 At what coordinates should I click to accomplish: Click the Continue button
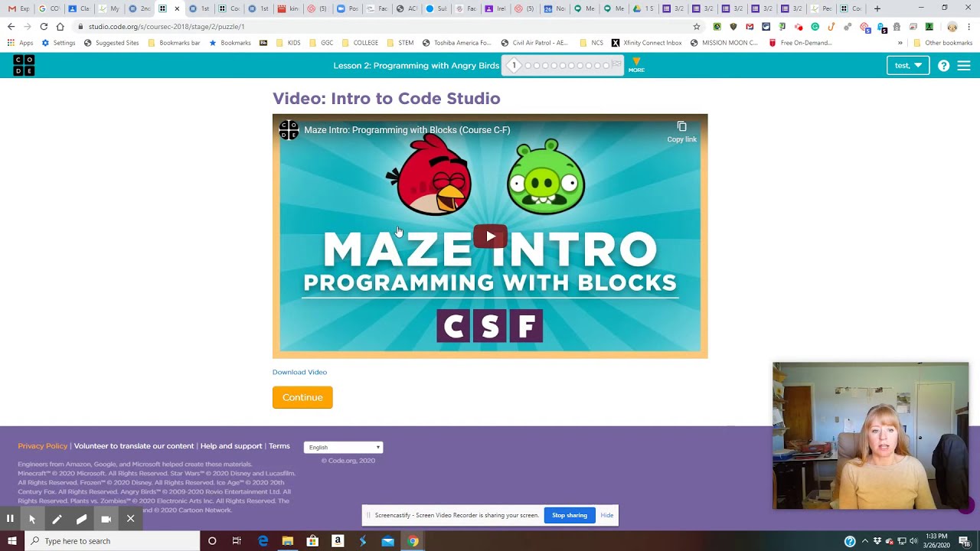click(x=302, y=397)
